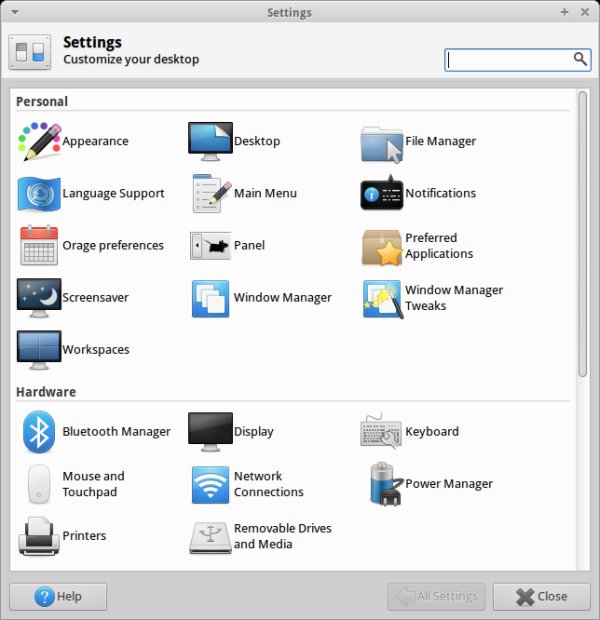
Task: Open the Notifications icon
Action: coord(382,193)
